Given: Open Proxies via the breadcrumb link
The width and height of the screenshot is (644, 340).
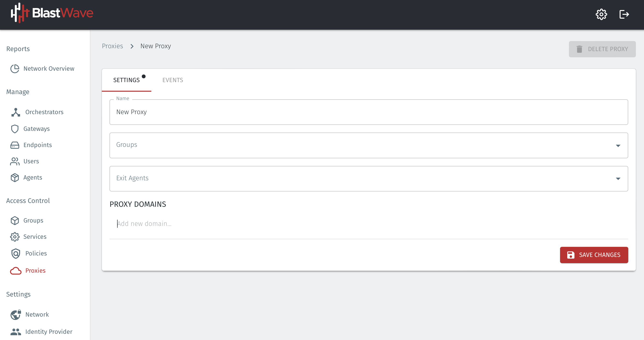Looking at the screenshot, I should click(x=112, y=46).
